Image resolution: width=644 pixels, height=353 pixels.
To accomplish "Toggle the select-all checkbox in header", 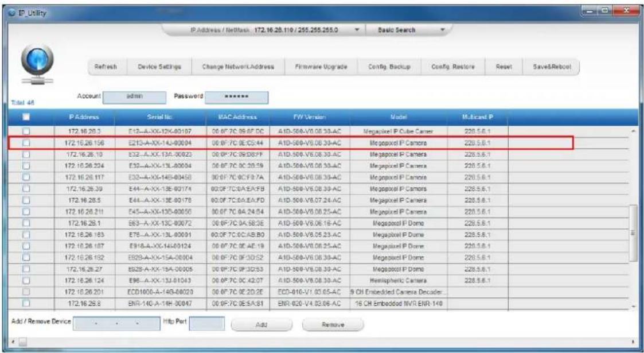I will point(26,117).
